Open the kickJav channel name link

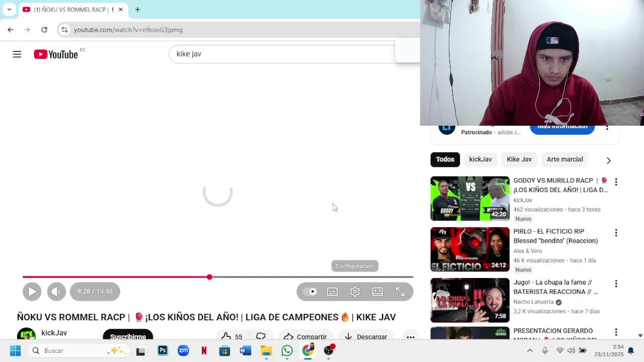coord(54,333)
